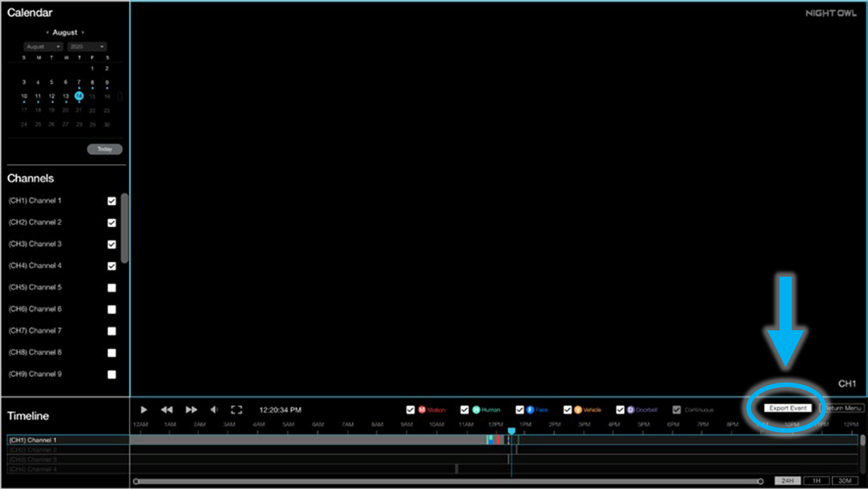Screen dimensions: 868x489
Task: Enable the CH5 Channel 5 checkbox
Action: 111,287
